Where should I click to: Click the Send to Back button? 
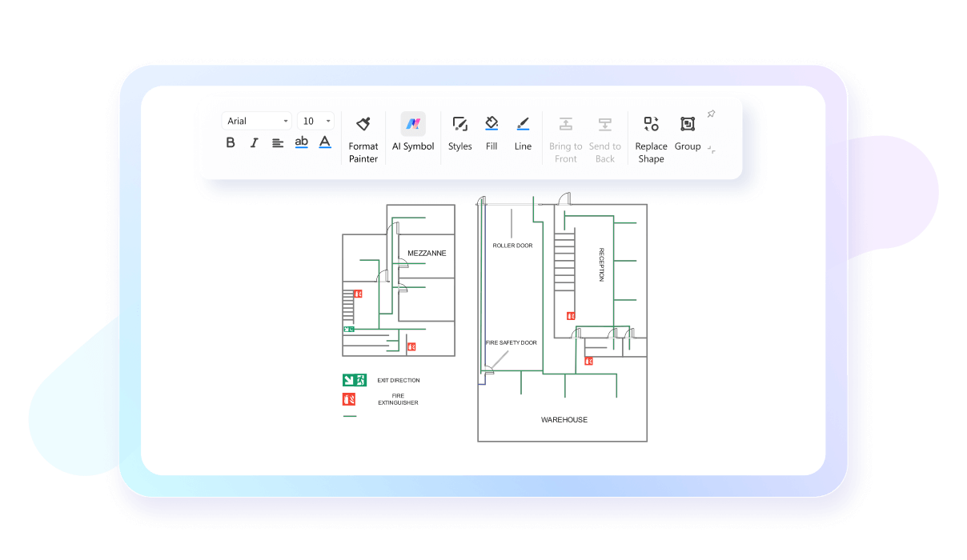point(605,139)
